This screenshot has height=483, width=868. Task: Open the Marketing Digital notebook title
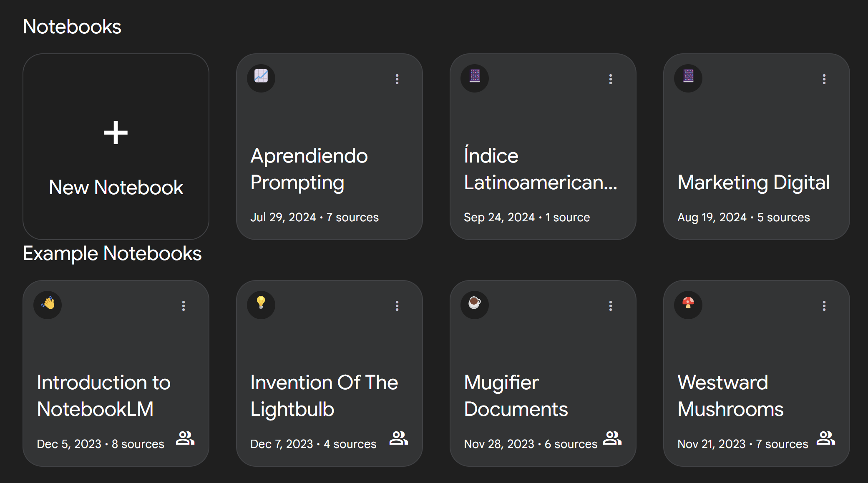coord(753,183)
